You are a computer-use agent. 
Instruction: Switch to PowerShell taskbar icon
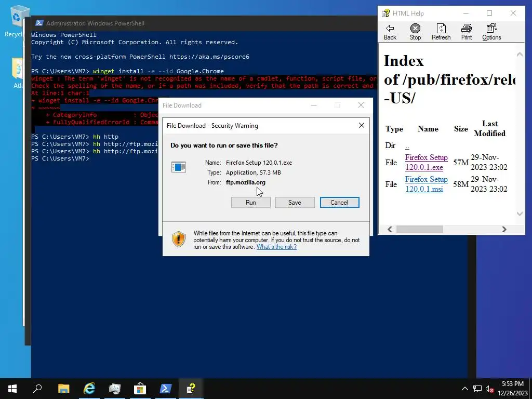165,389
